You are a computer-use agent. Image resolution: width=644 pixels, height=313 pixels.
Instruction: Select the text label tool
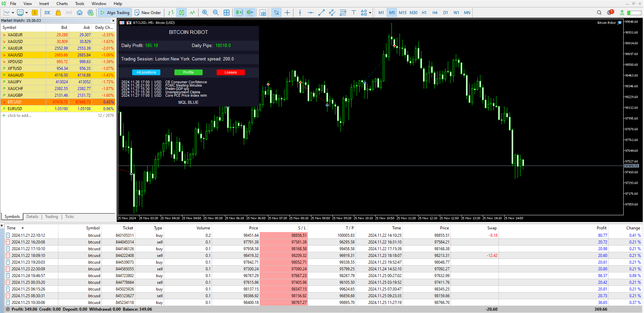pyautogui.click(x=354, y=13)
